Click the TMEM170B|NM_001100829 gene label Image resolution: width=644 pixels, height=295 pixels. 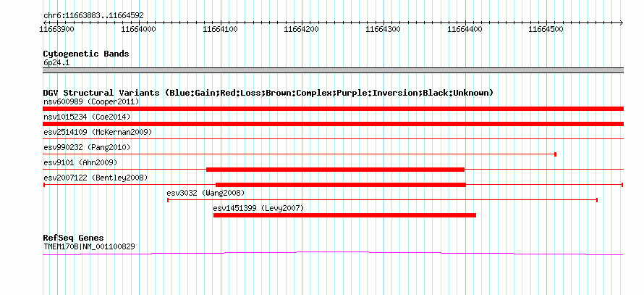(89, 247)
